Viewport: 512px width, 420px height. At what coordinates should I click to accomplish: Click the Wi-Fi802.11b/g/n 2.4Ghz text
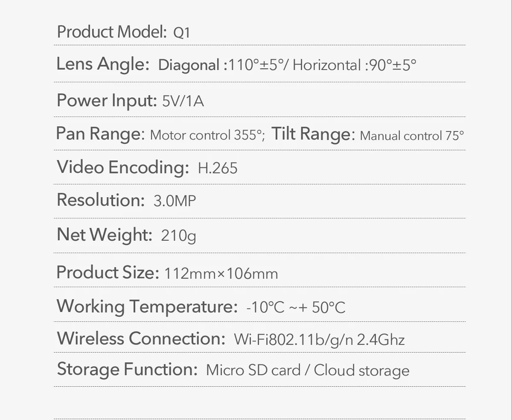(319, 339)
